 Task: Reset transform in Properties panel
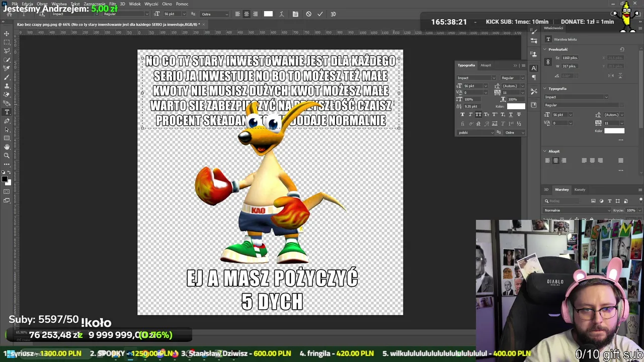point(622,49)
